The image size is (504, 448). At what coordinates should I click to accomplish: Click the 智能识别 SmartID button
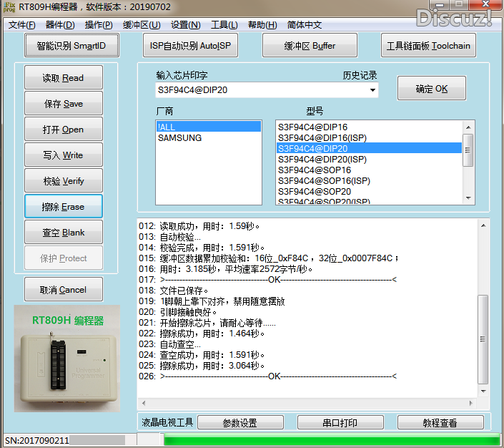[71, 45]
